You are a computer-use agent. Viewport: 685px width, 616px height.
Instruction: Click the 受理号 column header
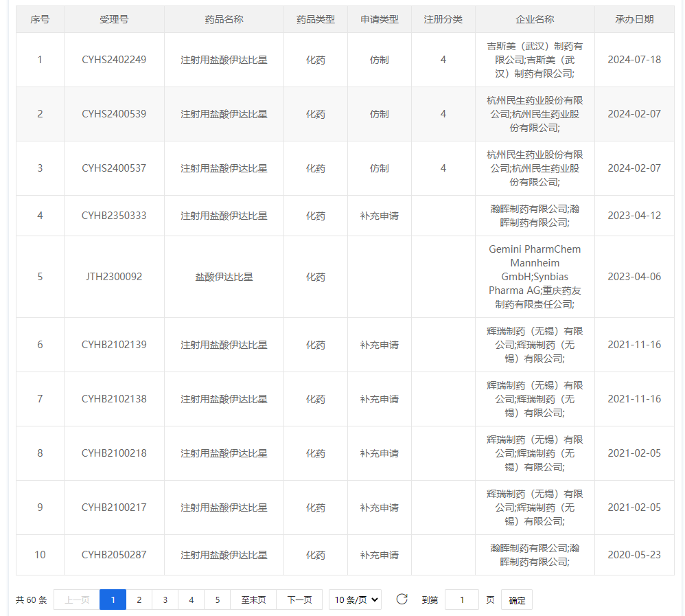(114, 19)
